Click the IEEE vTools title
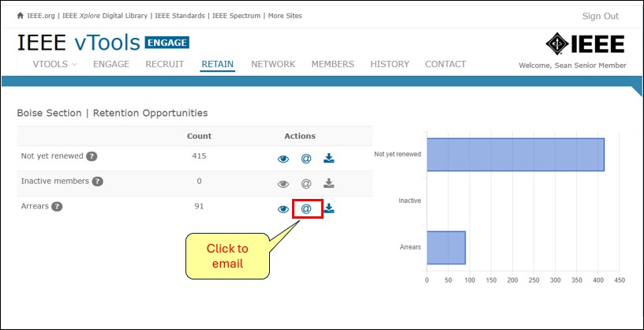 point(78,43)
